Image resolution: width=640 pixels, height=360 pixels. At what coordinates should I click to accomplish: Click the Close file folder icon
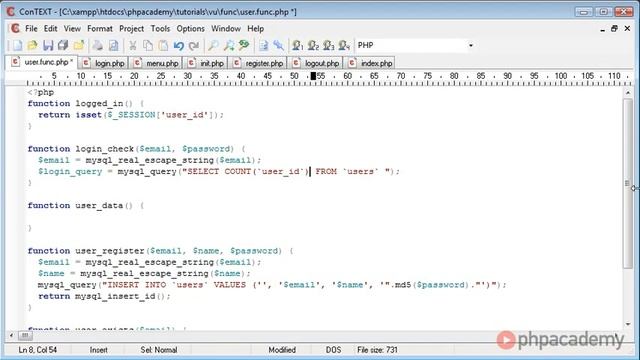pos(79,45)
